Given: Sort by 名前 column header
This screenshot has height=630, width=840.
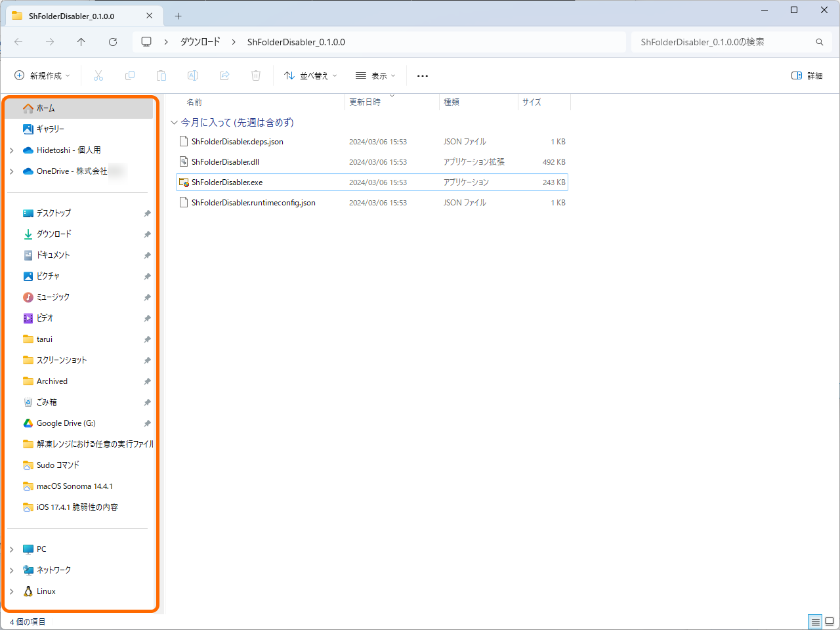Looking at the screenshot, I should coord(194,102).
